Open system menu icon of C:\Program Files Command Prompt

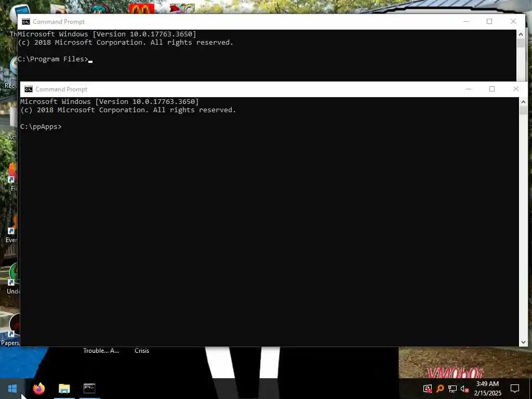[26, 22]
